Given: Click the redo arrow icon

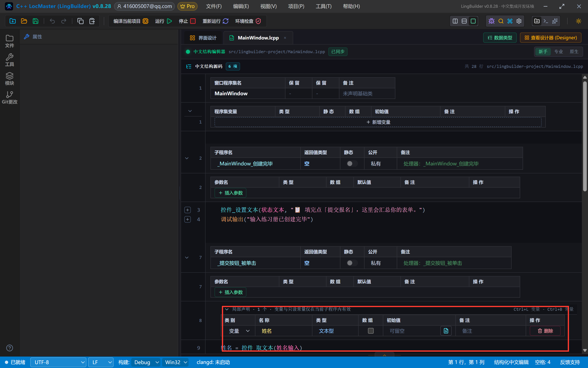Looking at the screenshot, I should coord(64,21).
